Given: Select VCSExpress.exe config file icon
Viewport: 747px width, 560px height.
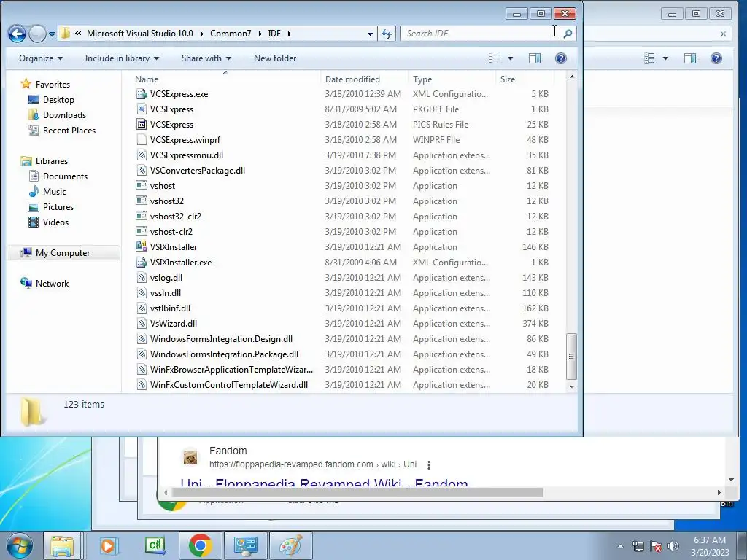Looking at the screenshot, I should pos(142,94).
